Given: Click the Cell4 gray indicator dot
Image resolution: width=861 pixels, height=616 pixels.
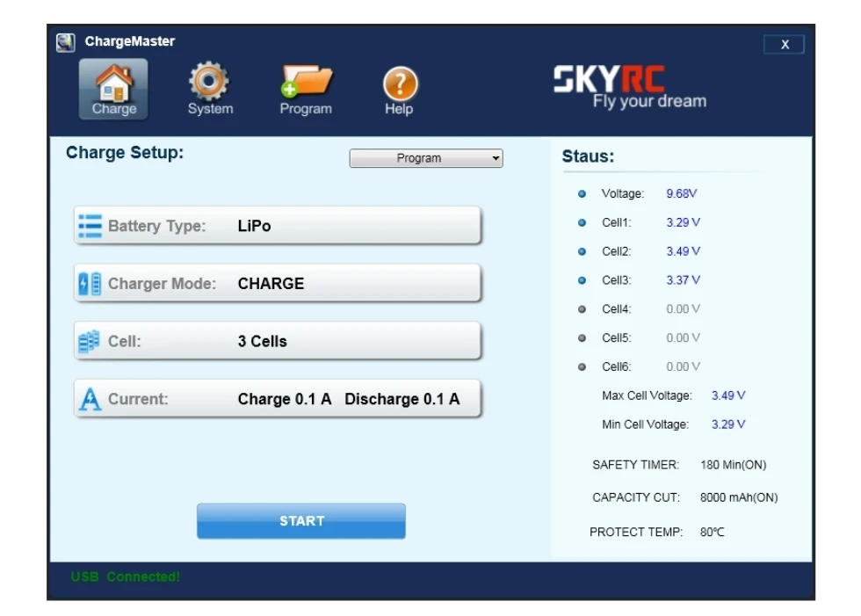Looking at the screenshot, I should point(582,309).
